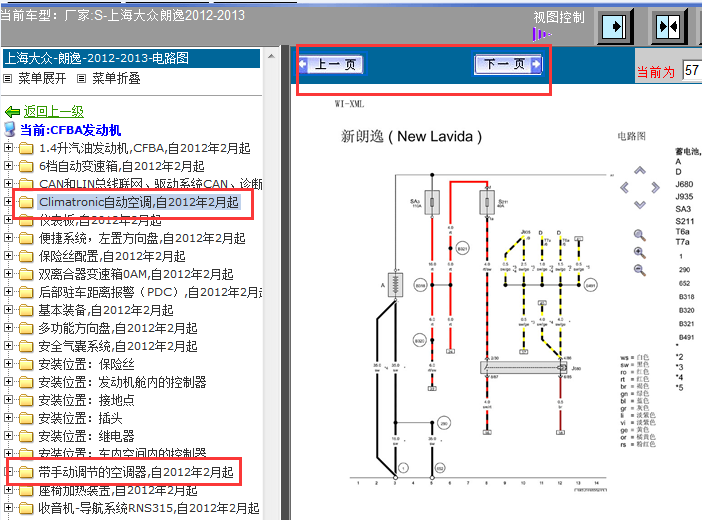Expand the Climatronic自动空调 node
The width and height of the screenshot is (702, 520).
click(x=8, y=202)
